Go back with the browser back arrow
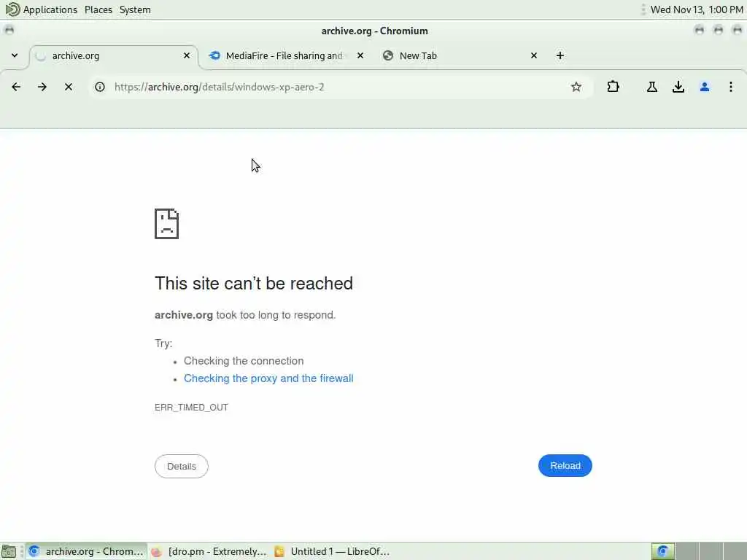747x560 pixels. tap(16, 87)
